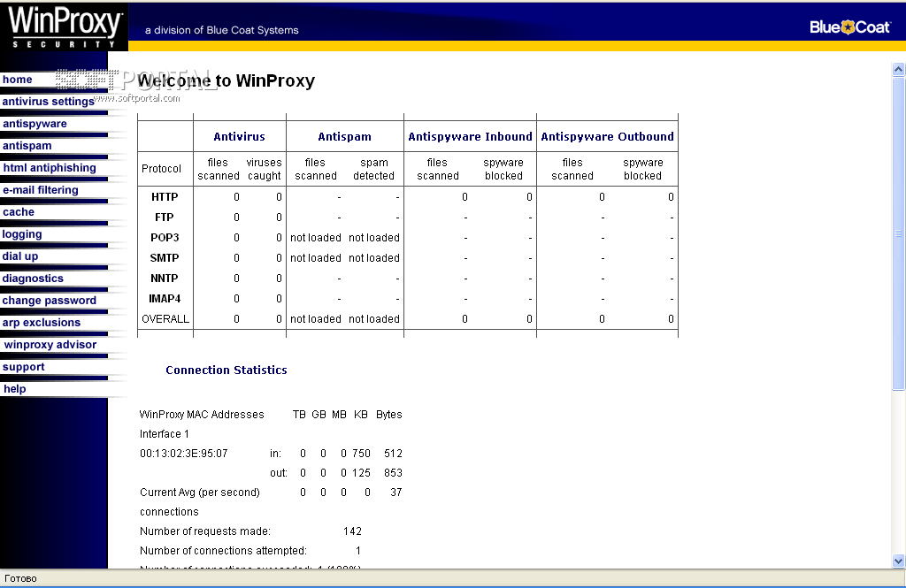Click the 750 KB inbound value

(x=361, y=454)
